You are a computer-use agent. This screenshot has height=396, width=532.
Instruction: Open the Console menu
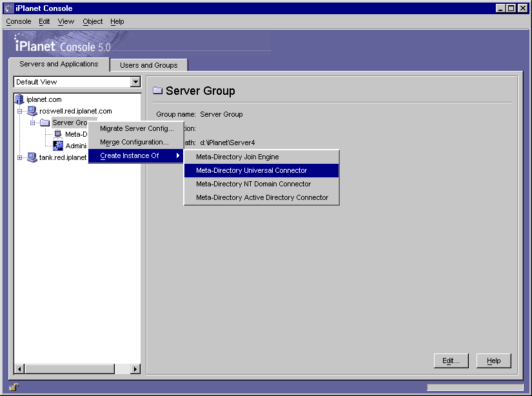point(19,21)
